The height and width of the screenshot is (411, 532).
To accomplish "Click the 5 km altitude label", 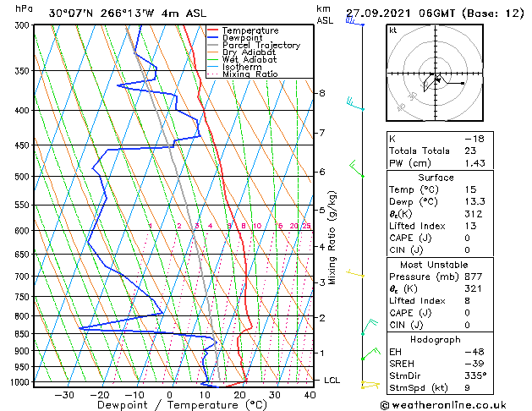I will pyautogui.click(x=322, y=211).
